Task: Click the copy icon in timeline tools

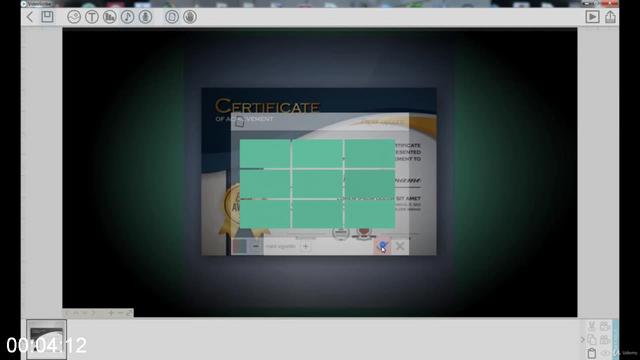Action: (592, 340)
